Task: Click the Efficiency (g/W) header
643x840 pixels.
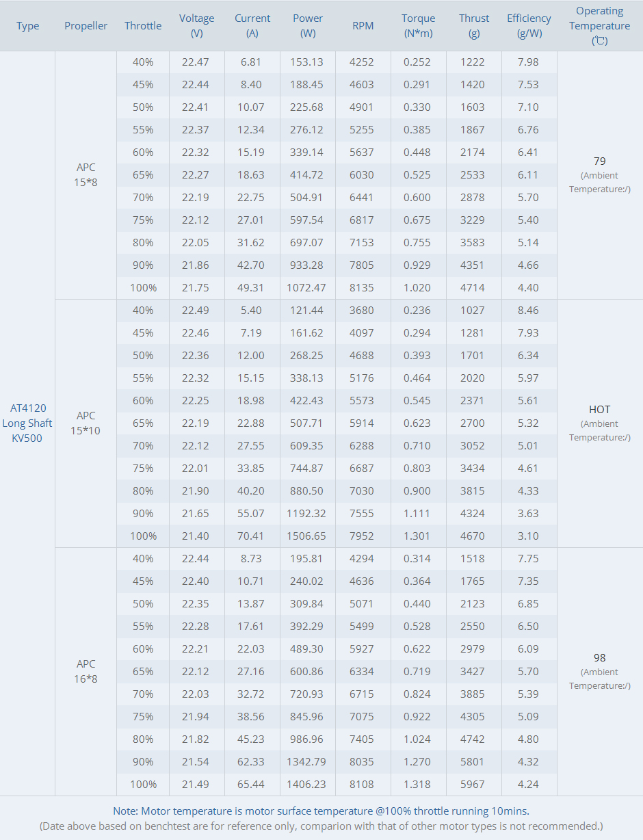Action: [529, 26]
